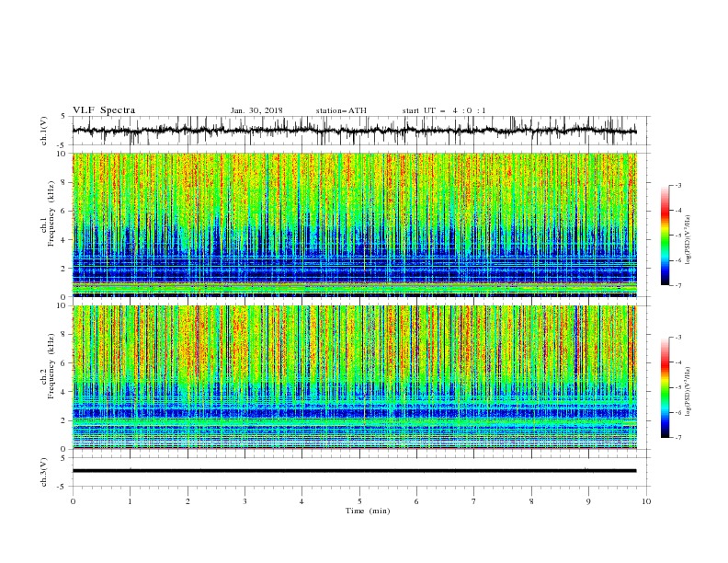Click the "station=ATH" header label
This screenshot has width=728, height=563.
[341, 110]
